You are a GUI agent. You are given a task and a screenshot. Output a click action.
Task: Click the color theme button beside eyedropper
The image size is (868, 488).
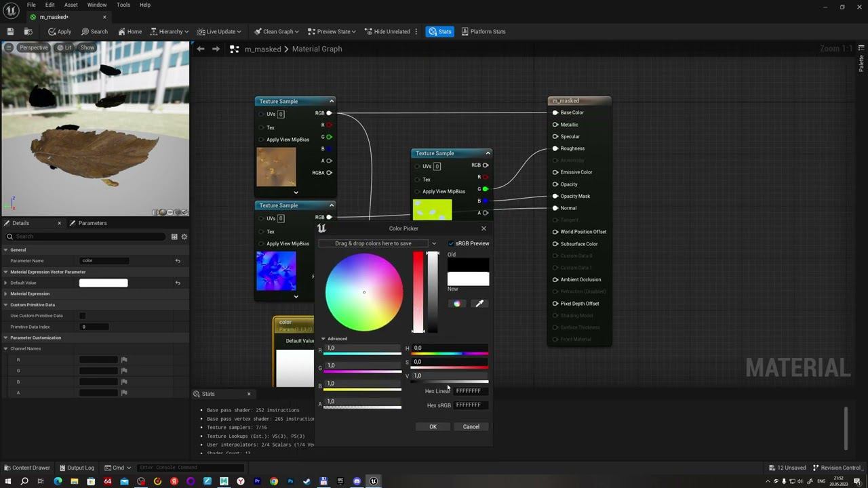coord(457,304)
